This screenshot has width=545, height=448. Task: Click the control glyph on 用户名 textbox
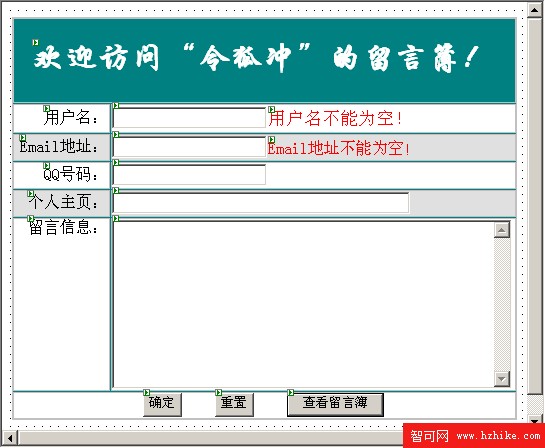click(x=116, y=106)
